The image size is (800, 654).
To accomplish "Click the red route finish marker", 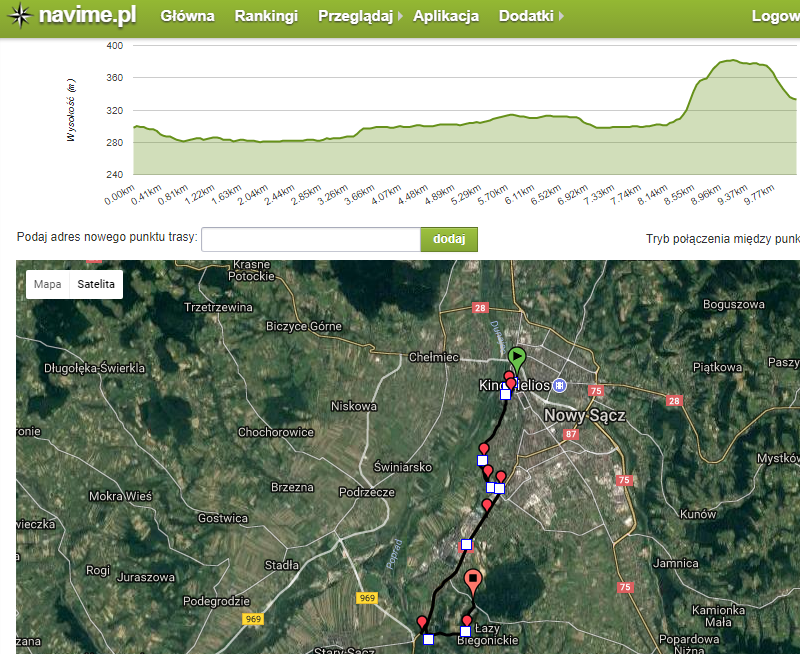I will (473, 580).
